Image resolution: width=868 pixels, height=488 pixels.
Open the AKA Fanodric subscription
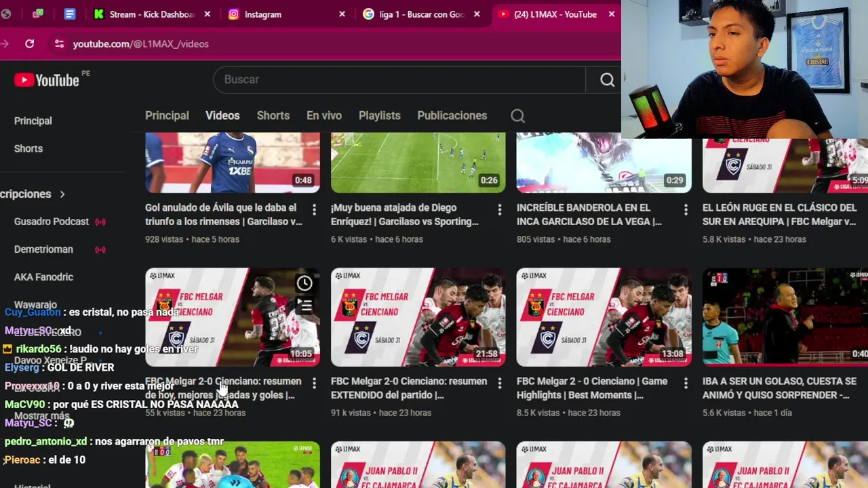click(43, 277)
